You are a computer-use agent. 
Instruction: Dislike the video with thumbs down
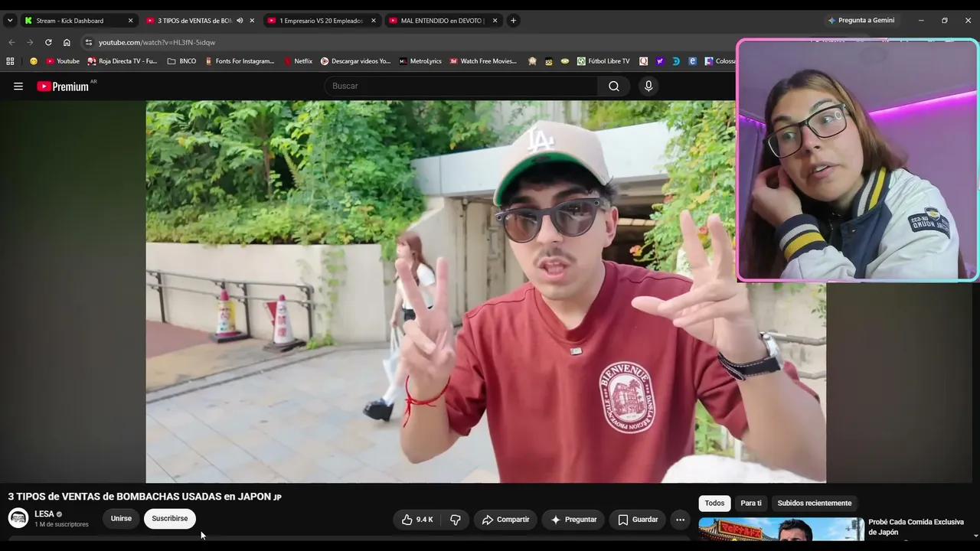coord(456,520)
